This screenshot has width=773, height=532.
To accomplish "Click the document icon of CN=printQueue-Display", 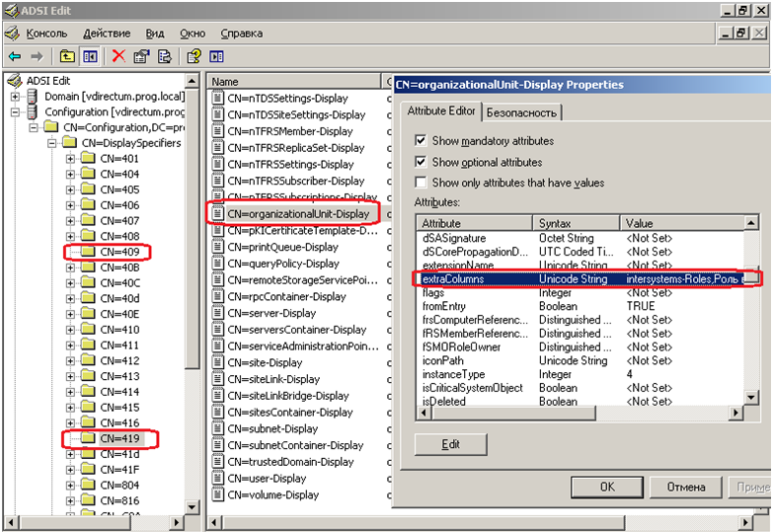I will pyautogui.click(x=217, y=247).
